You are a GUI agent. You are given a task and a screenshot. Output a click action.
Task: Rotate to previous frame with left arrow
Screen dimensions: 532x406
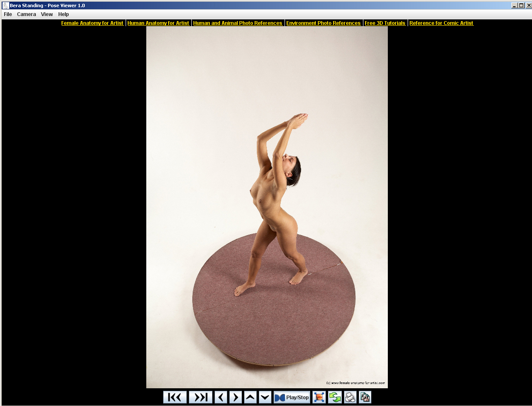[x=221, y=397]
